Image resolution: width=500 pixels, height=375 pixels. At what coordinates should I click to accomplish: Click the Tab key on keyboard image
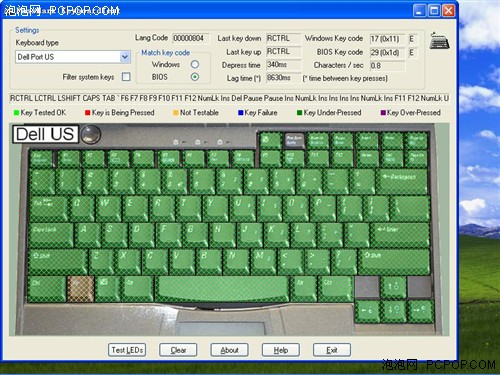tap(48, 208)
